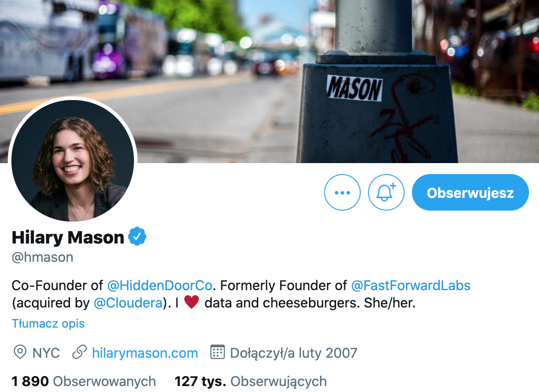Click the @hmason handle text
Viewport: 539px width, 392px height.
tap(43, 257)
